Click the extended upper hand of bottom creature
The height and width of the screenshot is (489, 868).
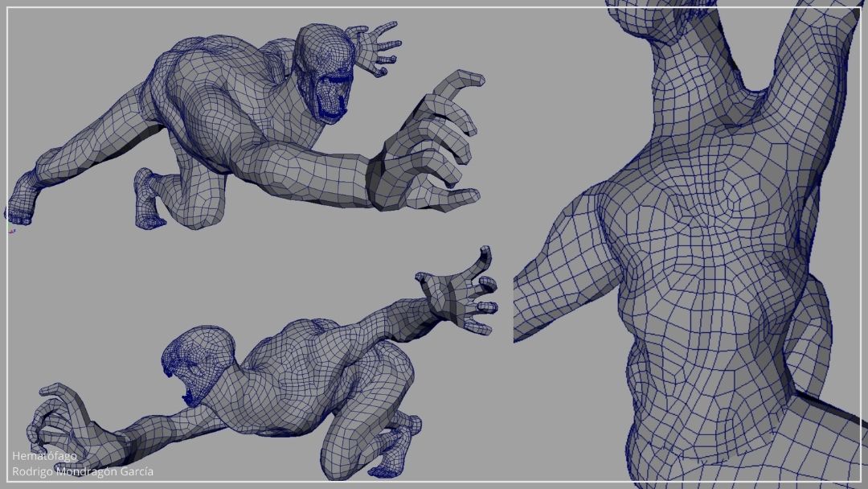(x=462, y=295)
